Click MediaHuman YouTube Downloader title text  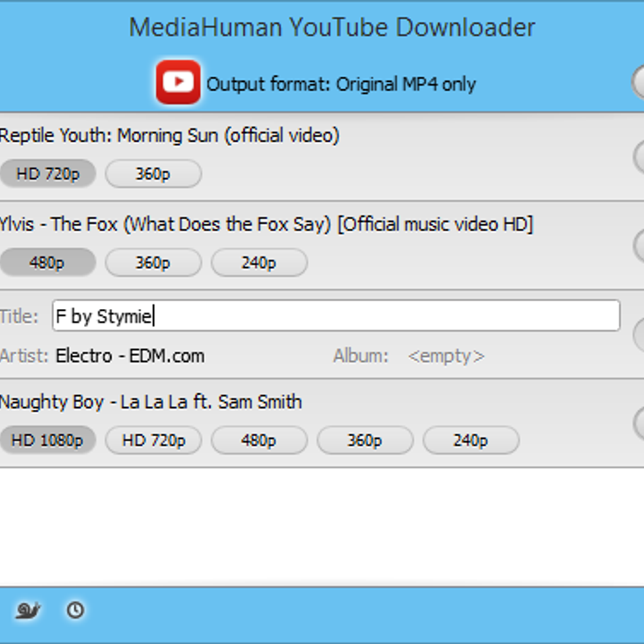(332, 27)
